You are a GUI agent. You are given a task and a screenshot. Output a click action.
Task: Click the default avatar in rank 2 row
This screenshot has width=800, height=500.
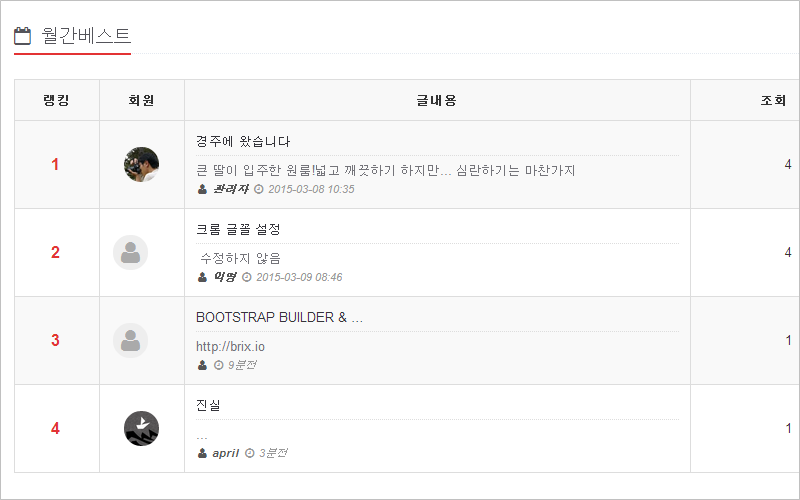point(130,253)
